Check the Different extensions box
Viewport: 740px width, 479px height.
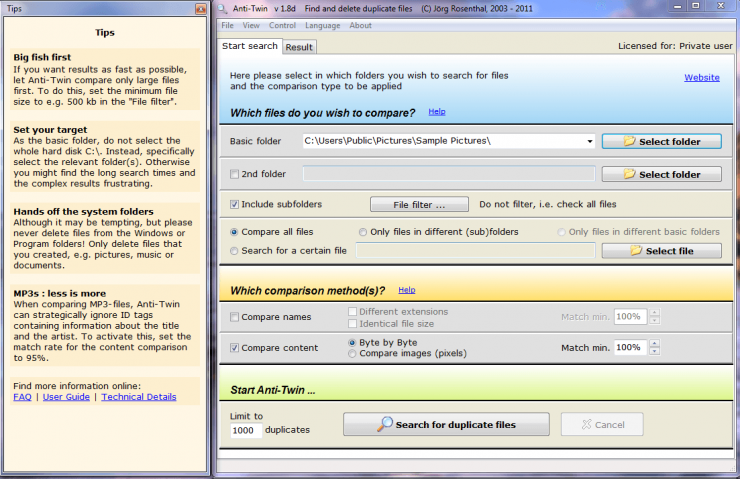[x=352, y=311]
